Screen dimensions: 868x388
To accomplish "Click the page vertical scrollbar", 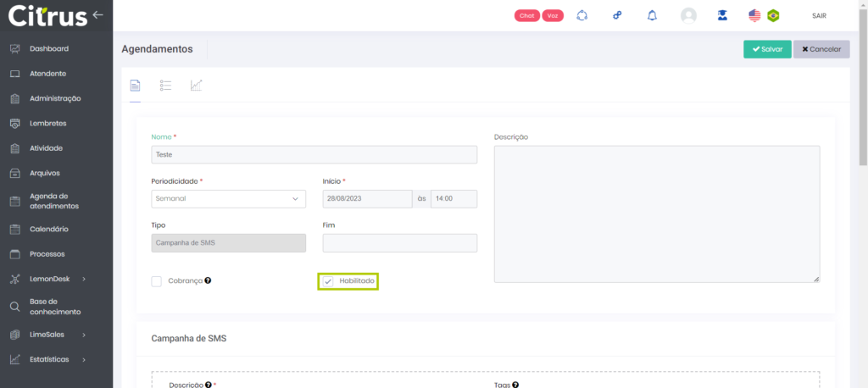I will [863, 85].
